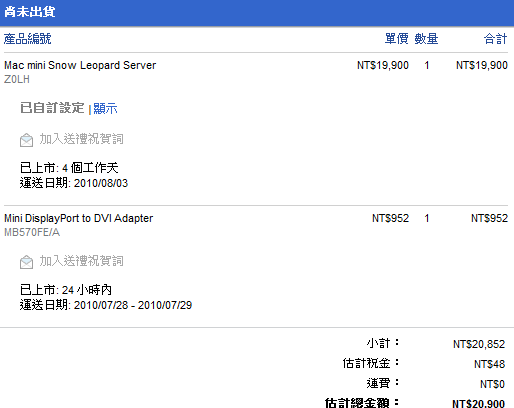This screenshot has width=514, height=408.
Task: Click the 小計 label
Action: [x=383, y=343]
